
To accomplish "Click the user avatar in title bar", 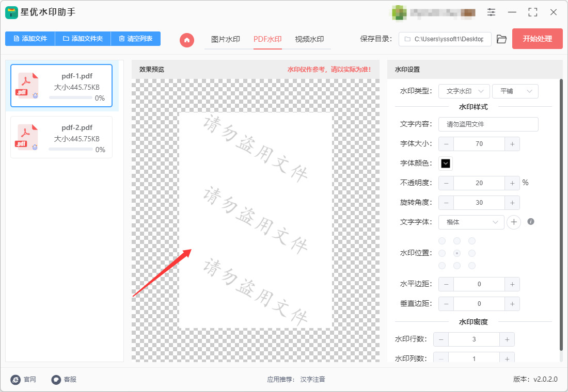I will click(399, 12).
